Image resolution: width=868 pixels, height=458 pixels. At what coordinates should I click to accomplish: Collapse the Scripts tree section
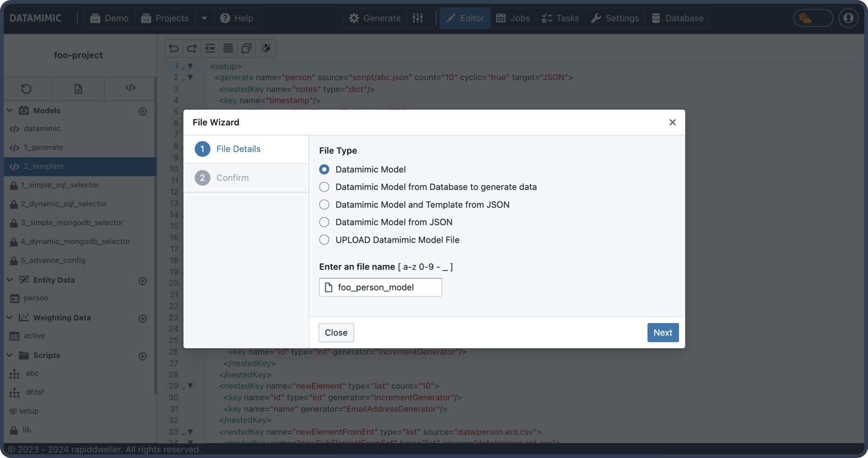[x=9, y=355]
